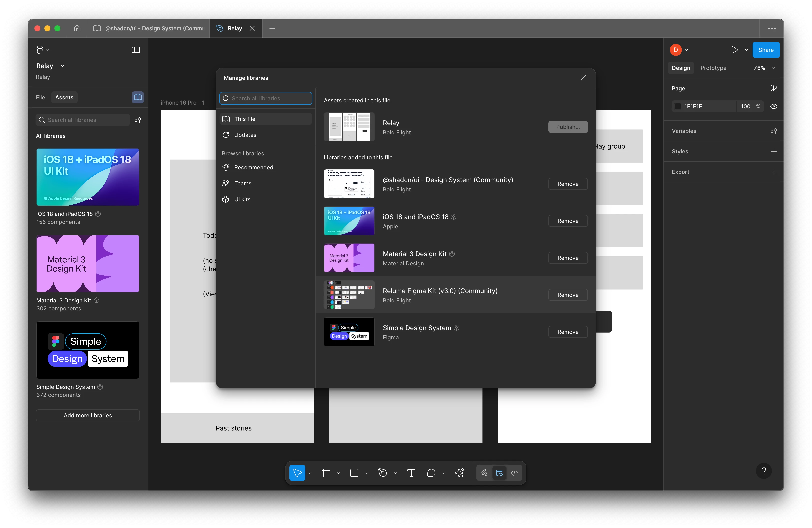
Task: Go to the Home icon tab
Action: tap(77, 28)
